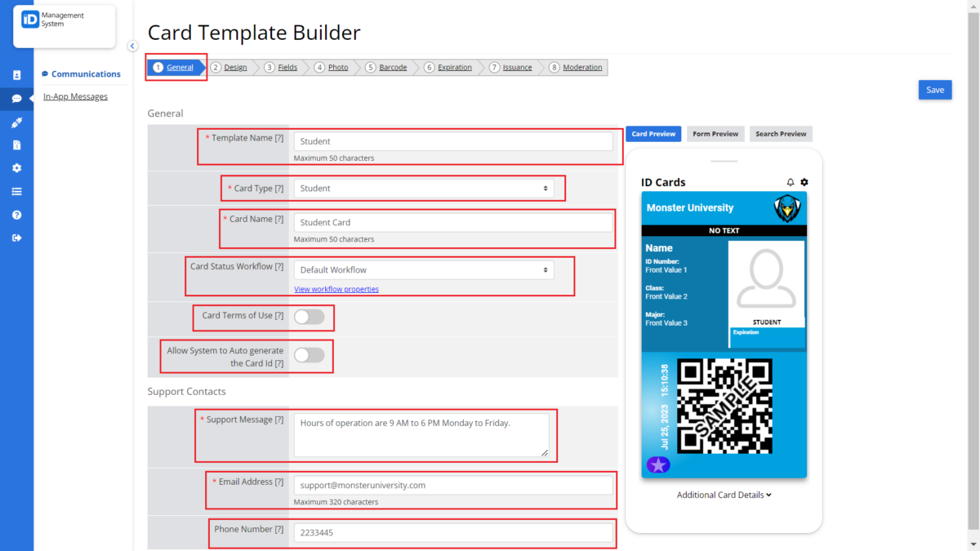
Task: Open notifications bell on the card preview
Action: 789,182
